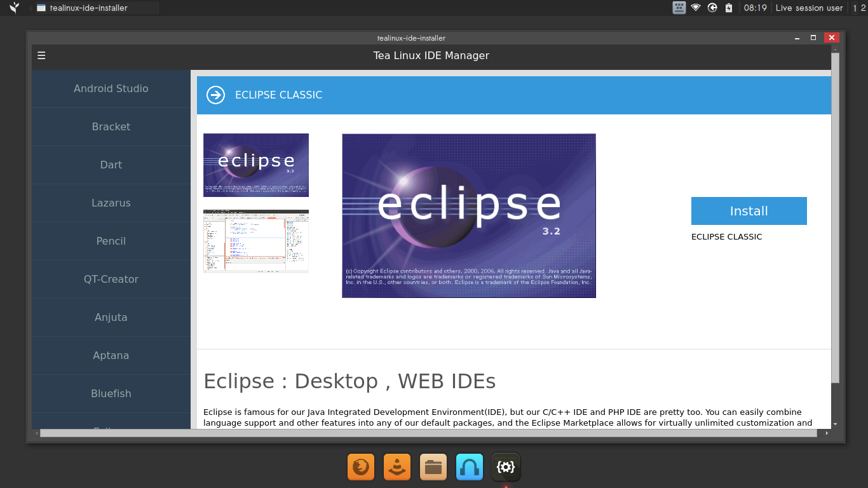Click the vertical scrollbar down arrow
This screenshot has width=868, height=488.
coord(835,424)
